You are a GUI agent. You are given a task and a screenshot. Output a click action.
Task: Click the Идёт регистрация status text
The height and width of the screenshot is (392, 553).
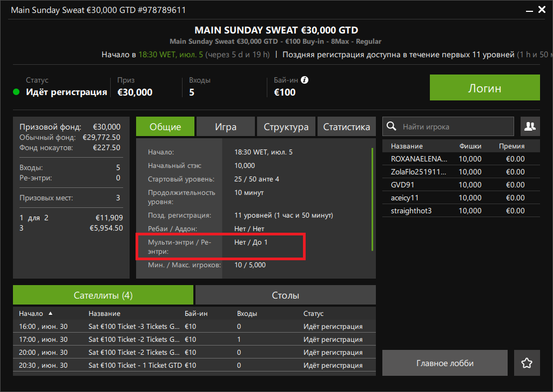[66, 92]
